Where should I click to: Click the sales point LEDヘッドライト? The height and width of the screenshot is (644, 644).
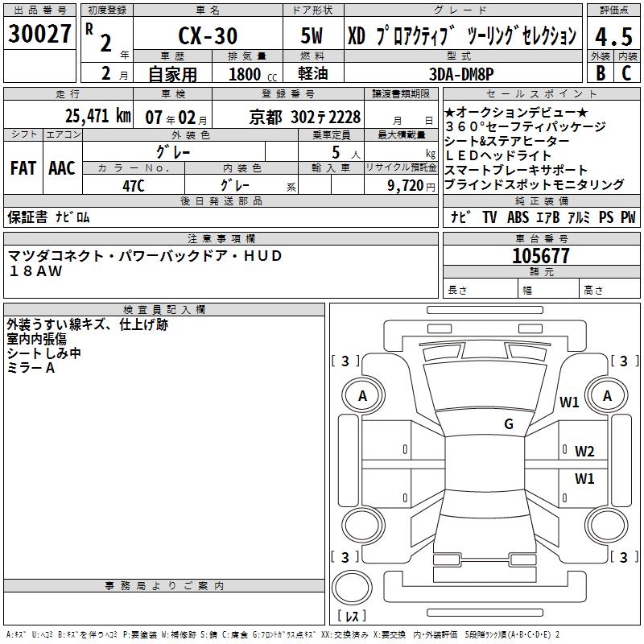tap(497, 155)
